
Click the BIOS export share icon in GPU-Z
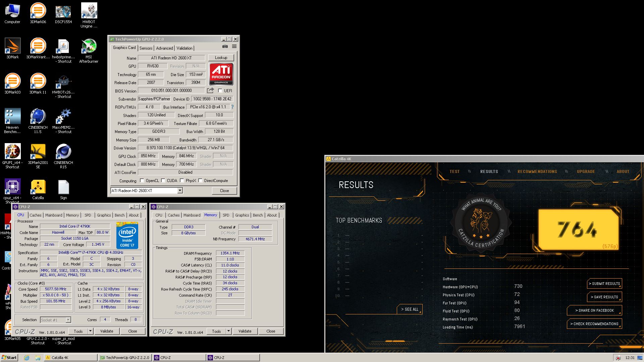tap(210, 90)
